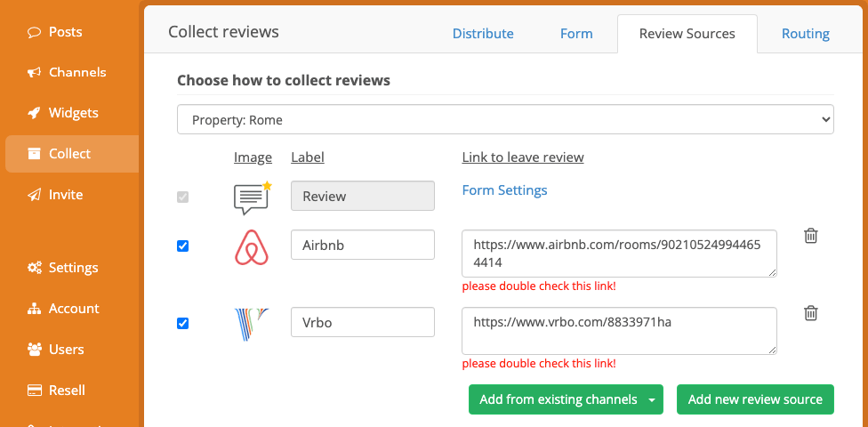This screenshot has height=427, width=868.
Task: Open Users via the people icon
Action: coord(35,350)
